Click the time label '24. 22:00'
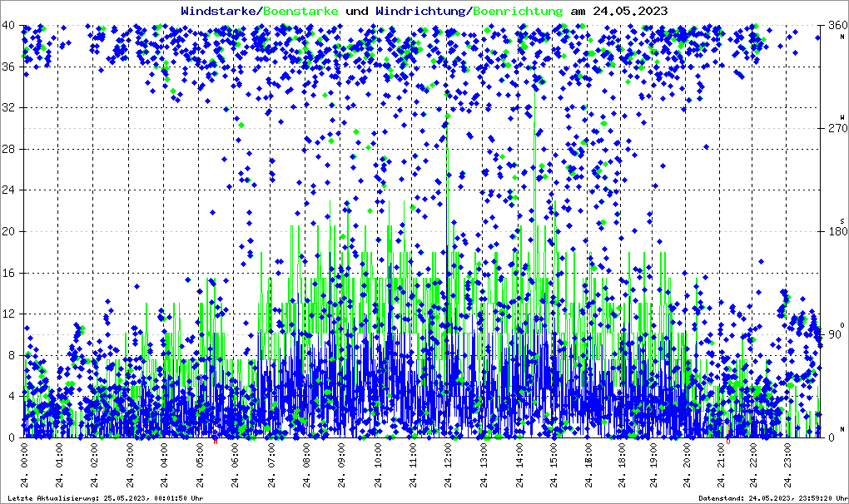Screen dimensions: 849x504 (754, 465)
